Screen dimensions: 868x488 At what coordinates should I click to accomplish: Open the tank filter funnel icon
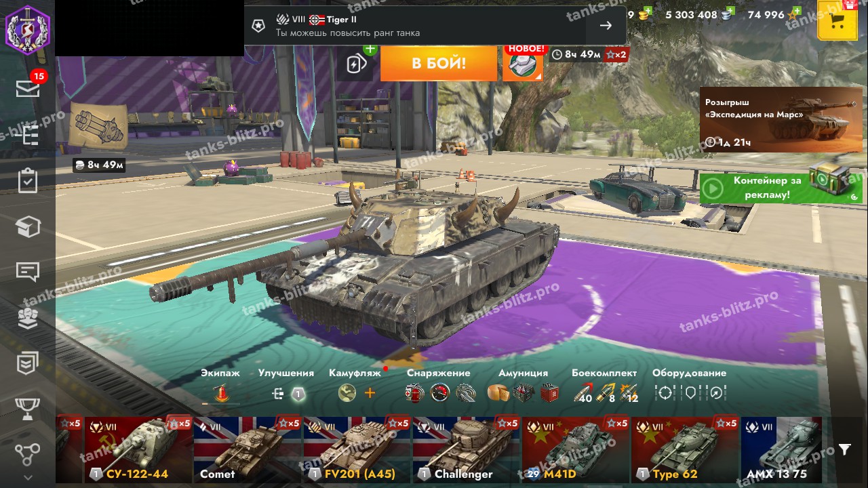844,449
